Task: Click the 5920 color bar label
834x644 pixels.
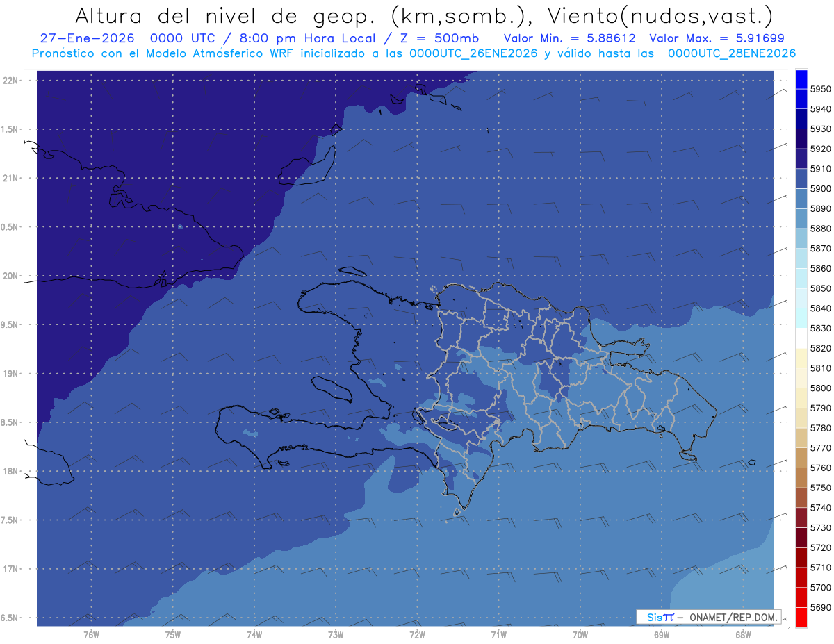Action: tap(820, 149)
